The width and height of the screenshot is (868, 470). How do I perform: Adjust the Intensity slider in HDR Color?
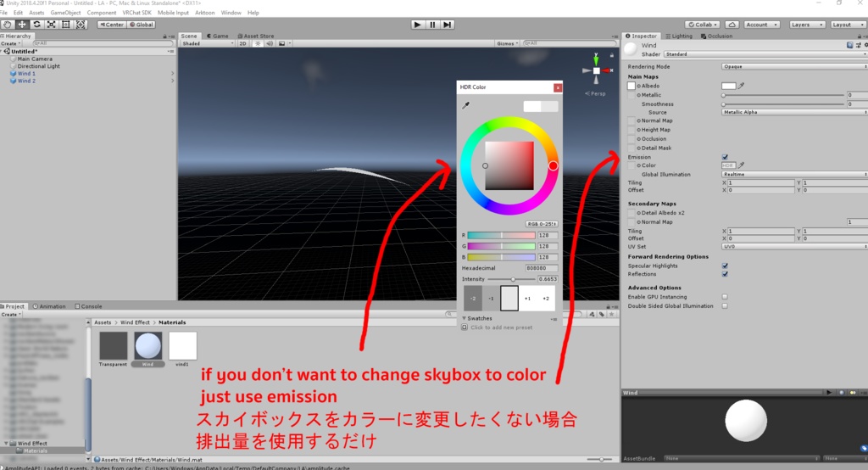click(511, 279)
